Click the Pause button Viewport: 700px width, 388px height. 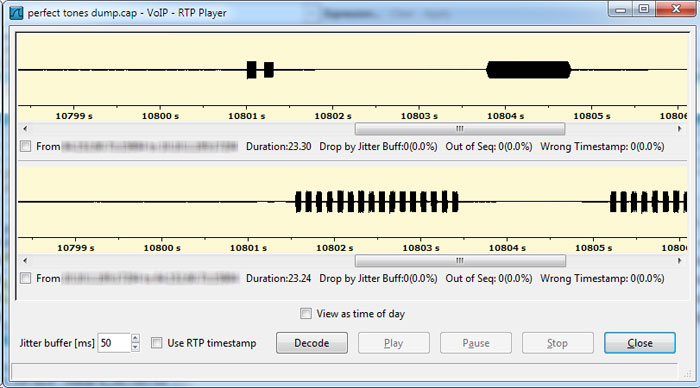[x=476, y=343]
